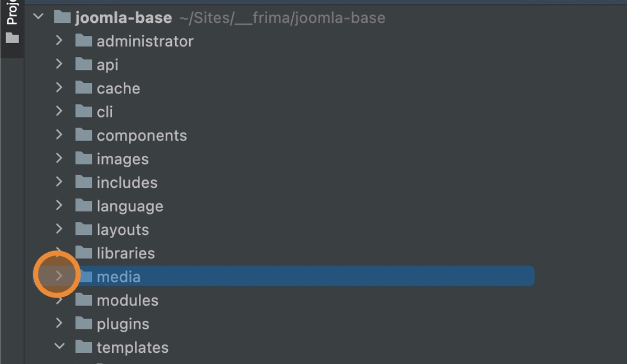This screenshot has height=364, width=627.
Task: Click the administrator folder icon
Action: point(83,41)
